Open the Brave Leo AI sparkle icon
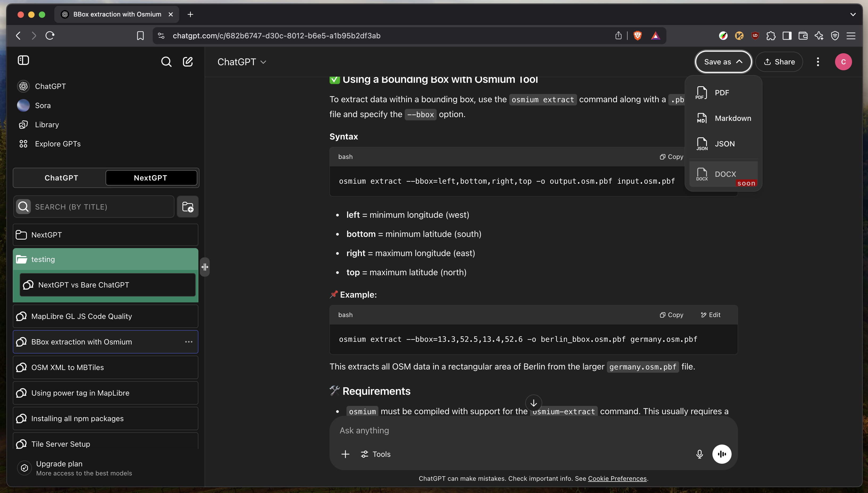This screenshot has height=493, width=868. pos(819,36)
